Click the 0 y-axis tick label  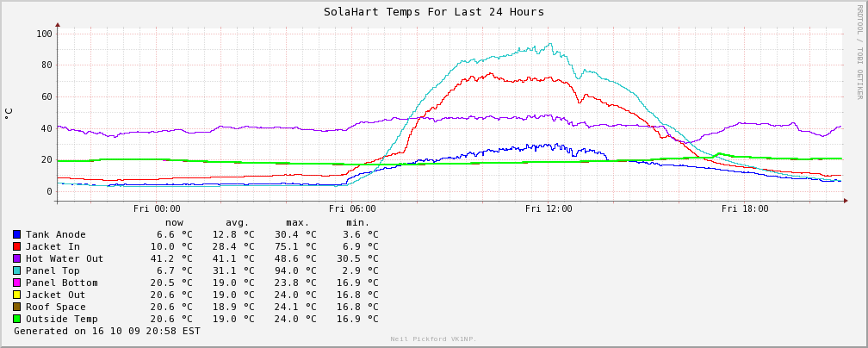click(x=50, y=191)
